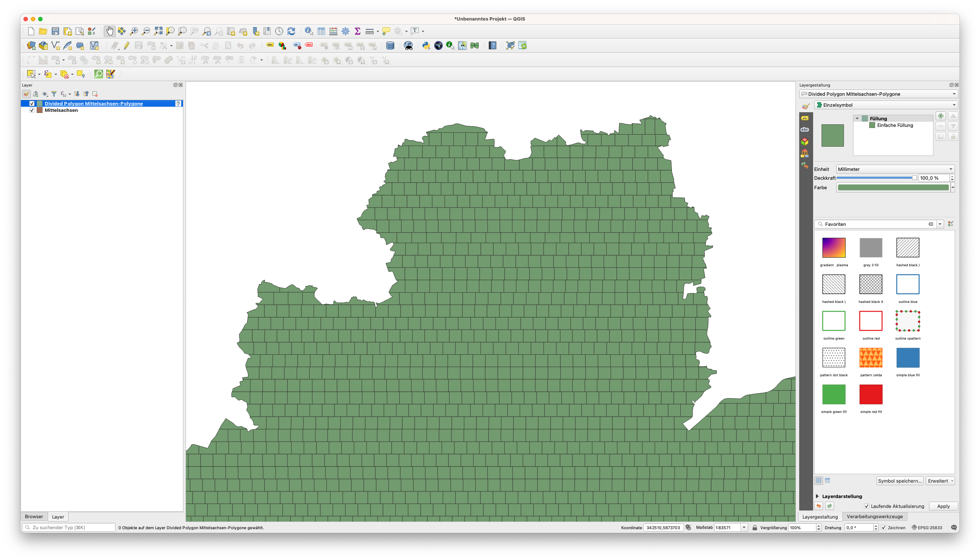Image resolution: width=980 pixels, height=560 pixels.
Task: Open the DB Manager database icon
Action: pos(390,45)
